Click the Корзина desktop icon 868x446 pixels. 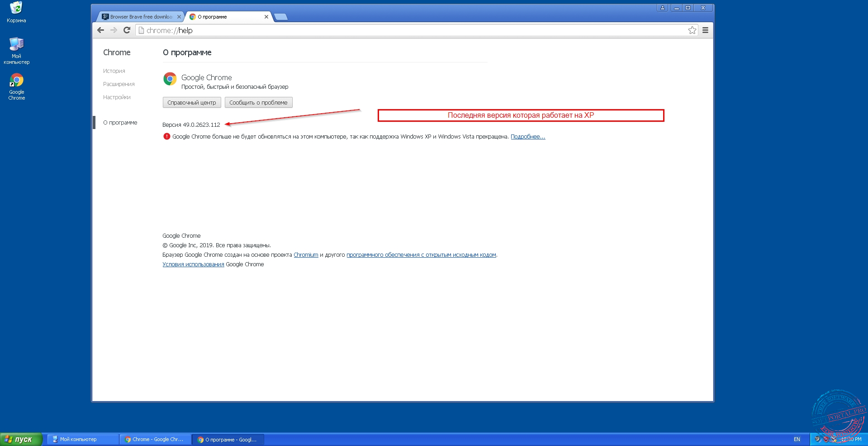[x=16, y=12]
